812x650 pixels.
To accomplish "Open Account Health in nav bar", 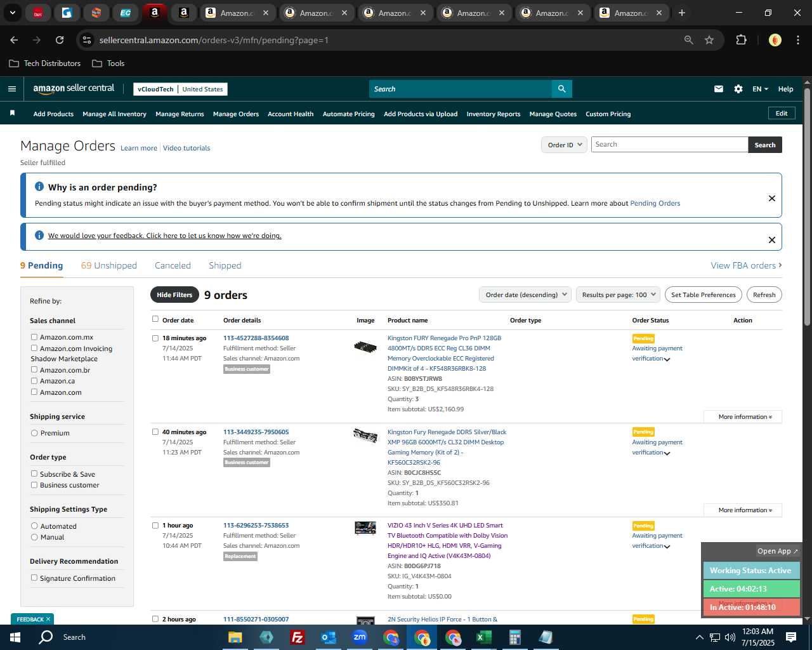I will click(x=291, y=114).
